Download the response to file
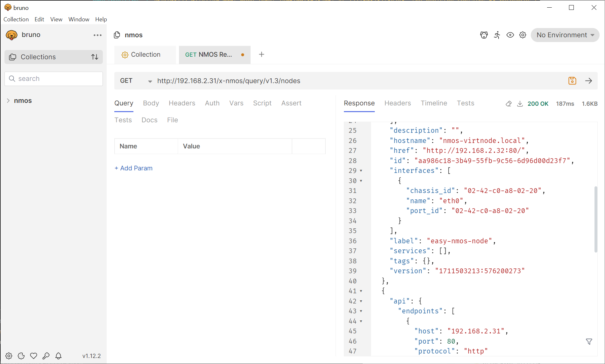605x364 pixels. (520, 103)
